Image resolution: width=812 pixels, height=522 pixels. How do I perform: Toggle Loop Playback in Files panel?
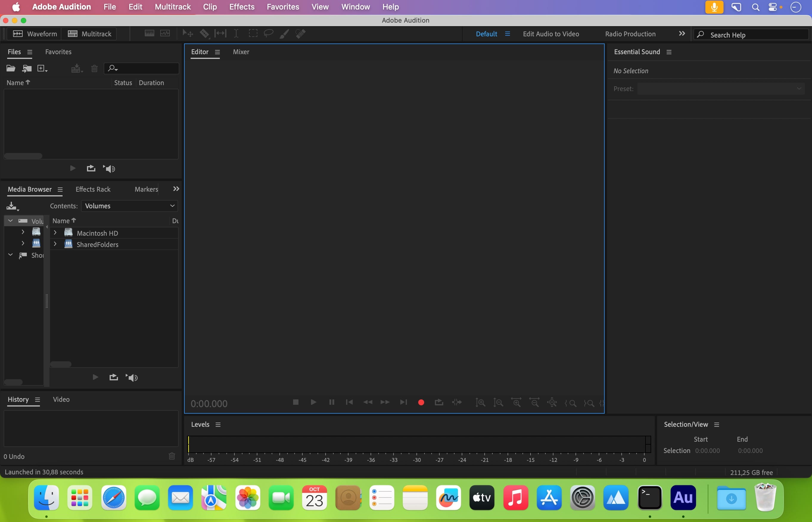coord(91,168)
